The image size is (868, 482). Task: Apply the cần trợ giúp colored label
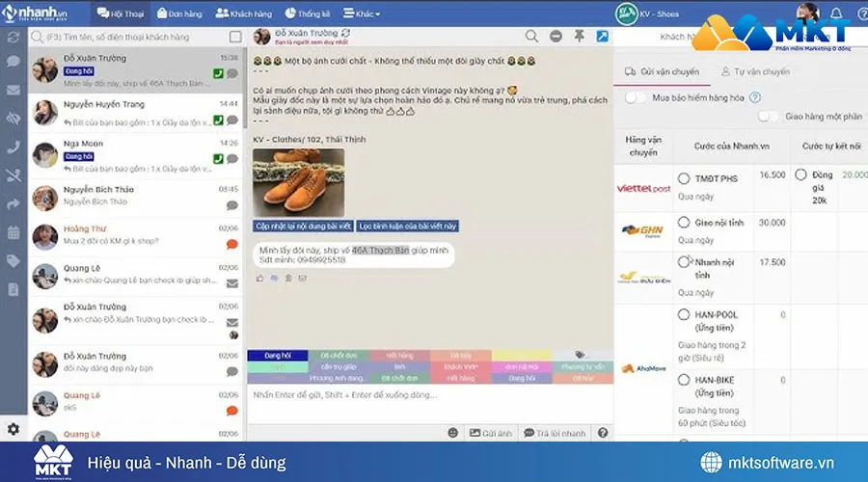[x=339, y=367]
